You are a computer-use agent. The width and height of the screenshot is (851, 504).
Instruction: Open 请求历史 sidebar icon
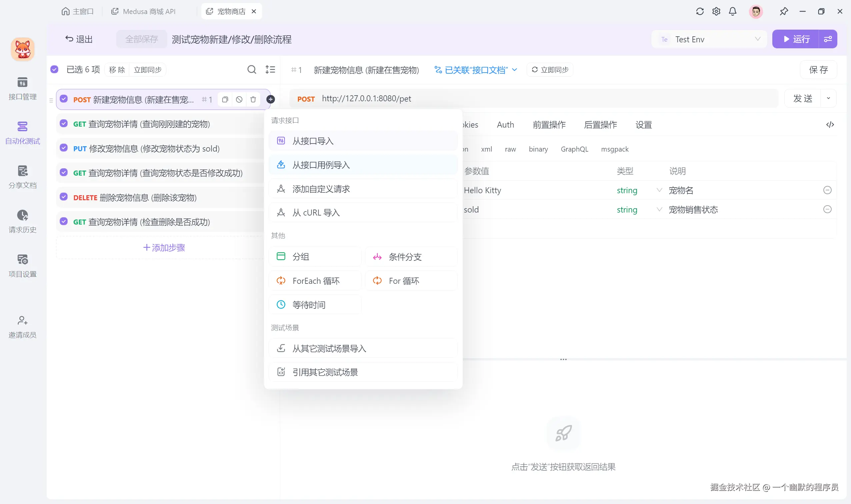[22, 221]
